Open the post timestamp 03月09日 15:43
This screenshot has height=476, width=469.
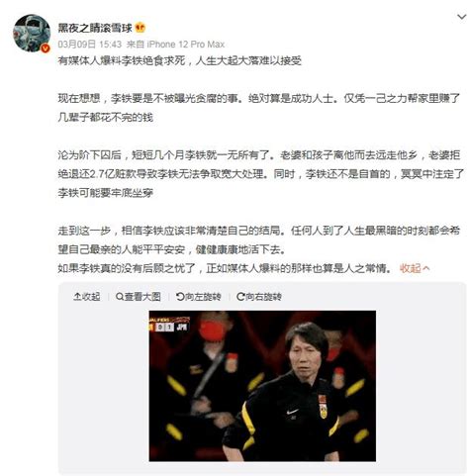[90, 45]
